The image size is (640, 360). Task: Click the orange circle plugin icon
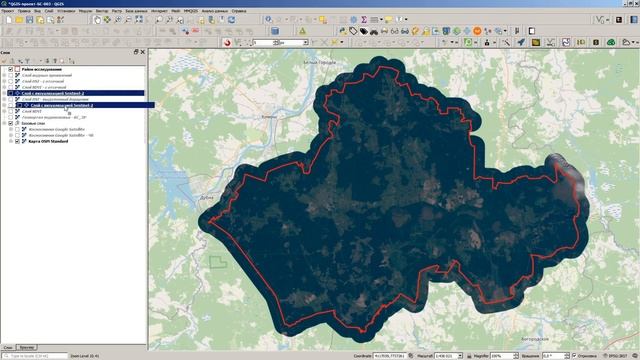[x=477, y=31]
